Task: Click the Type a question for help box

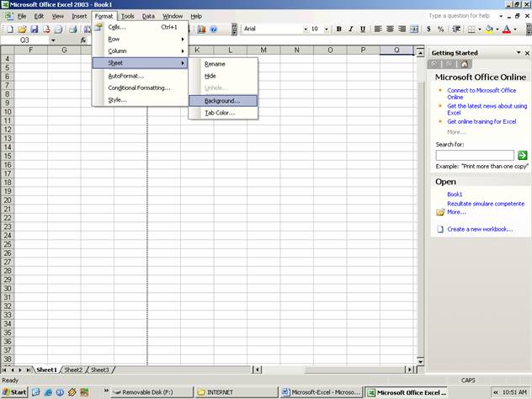Action: tap(462, 16)
